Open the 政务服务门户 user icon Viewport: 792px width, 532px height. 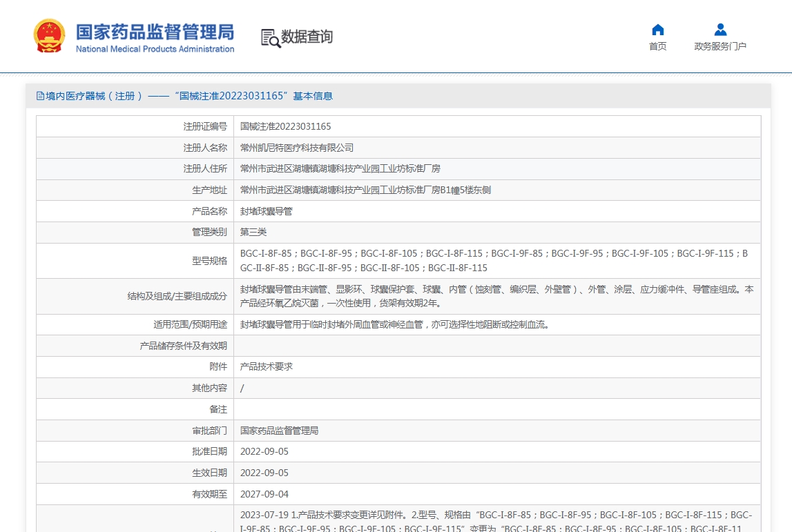pos(720,30)
